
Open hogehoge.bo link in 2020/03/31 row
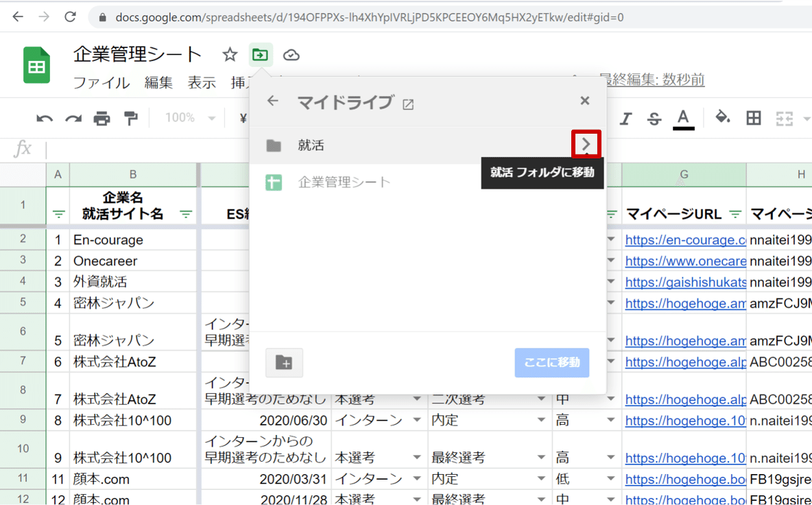pos(685,479)
